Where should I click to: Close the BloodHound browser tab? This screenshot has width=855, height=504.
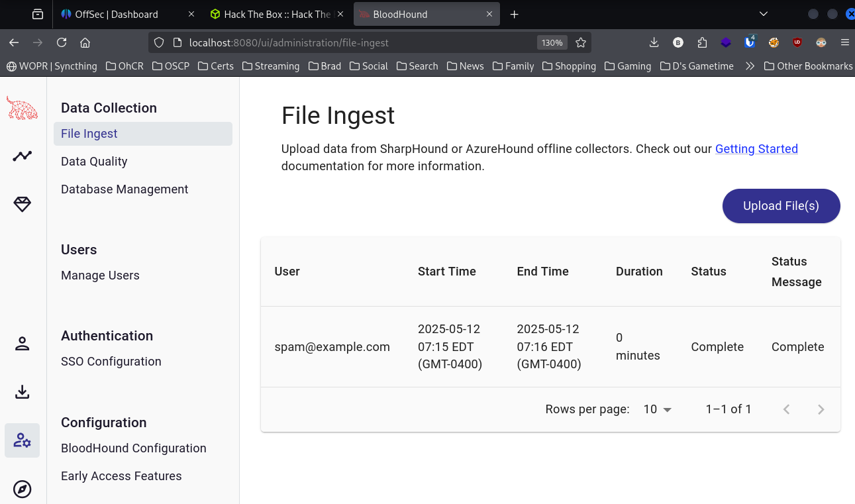490,14
